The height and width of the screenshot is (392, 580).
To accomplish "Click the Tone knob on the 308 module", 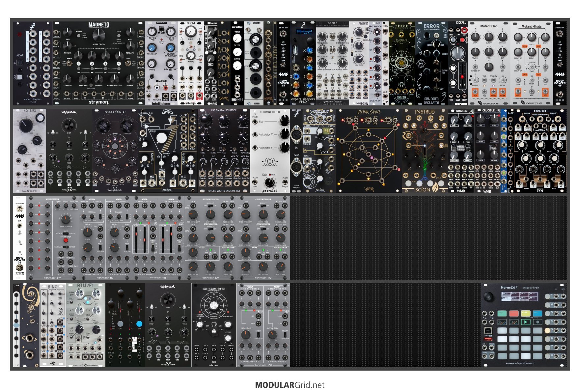I will pos(237,39).
